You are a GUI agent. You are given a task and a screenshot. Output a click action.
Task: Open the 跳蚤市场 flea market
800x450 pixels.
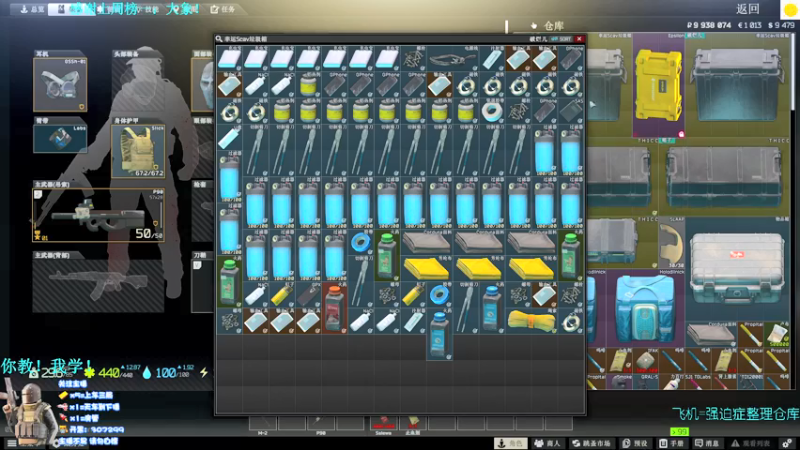pos(592,443)
